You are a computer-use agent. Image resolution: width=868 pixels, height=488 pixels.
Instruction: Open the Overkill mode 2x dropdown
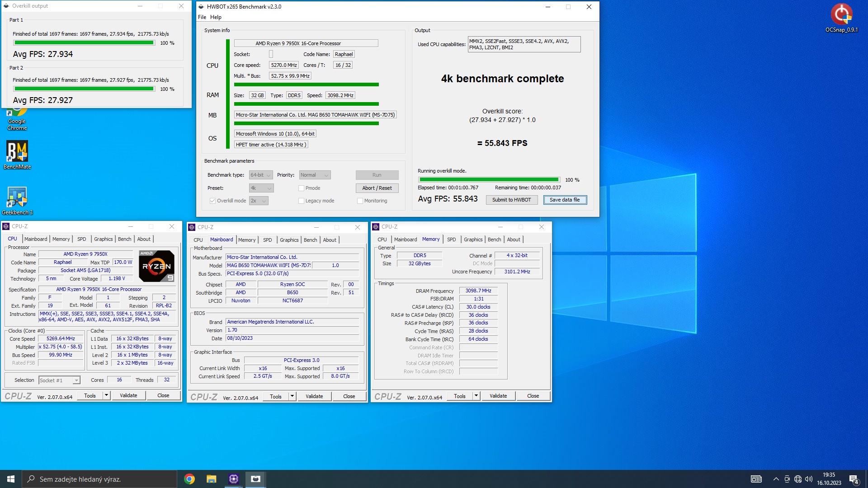pos(259,201)
